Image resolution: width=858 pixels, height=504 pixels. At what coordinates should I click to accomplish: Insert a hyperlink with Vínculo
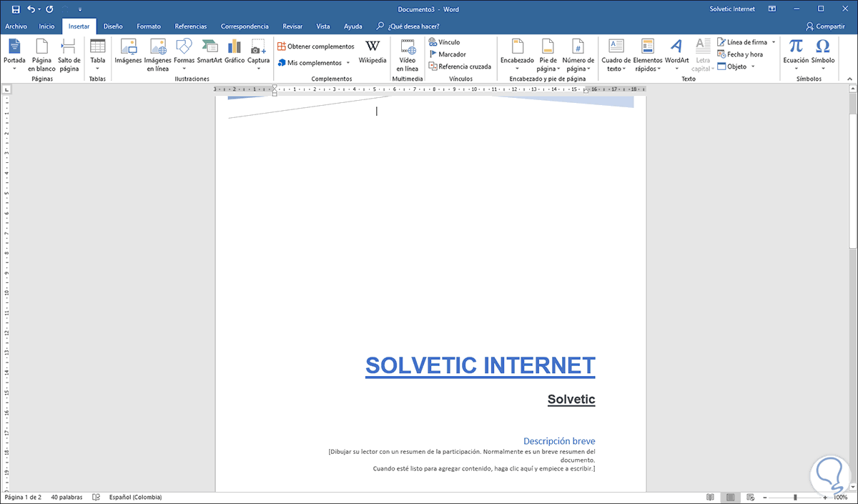coord(444,42)
